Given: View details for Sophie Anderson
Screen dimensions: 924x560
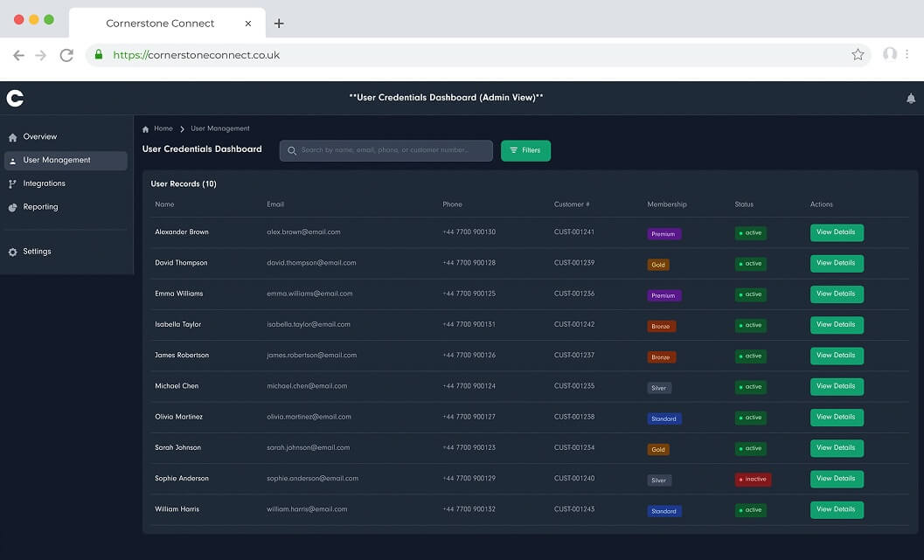Looking at the screenshot, I should click(836, 478).
